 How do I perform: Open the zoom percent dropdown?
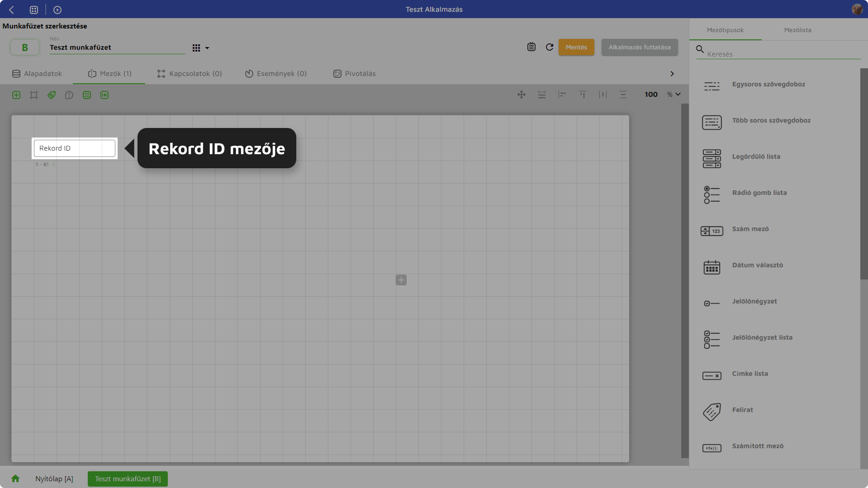[x=674, y=95]
